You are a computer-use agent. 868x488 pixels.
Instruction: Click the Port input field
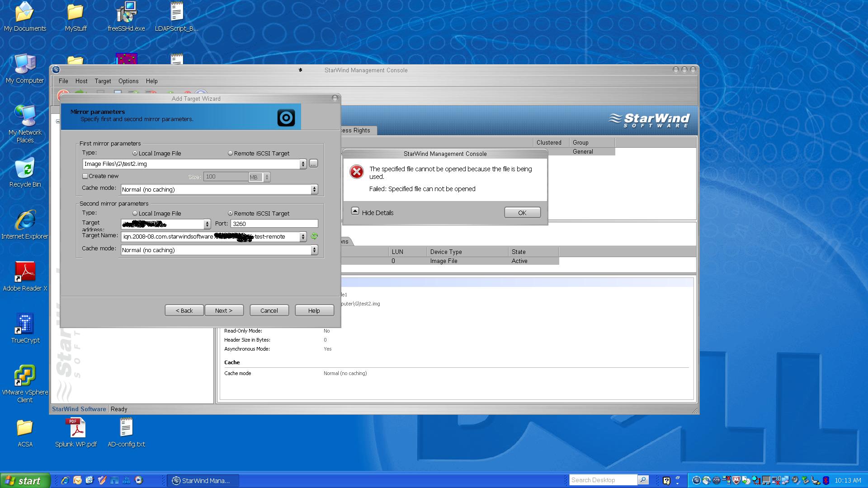274,224
